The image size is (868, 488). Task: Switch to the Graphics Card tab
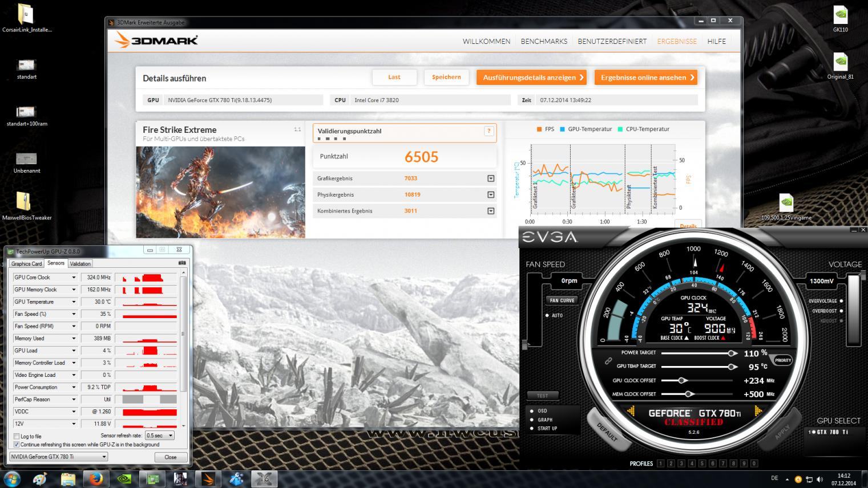[x=26, y=263]
